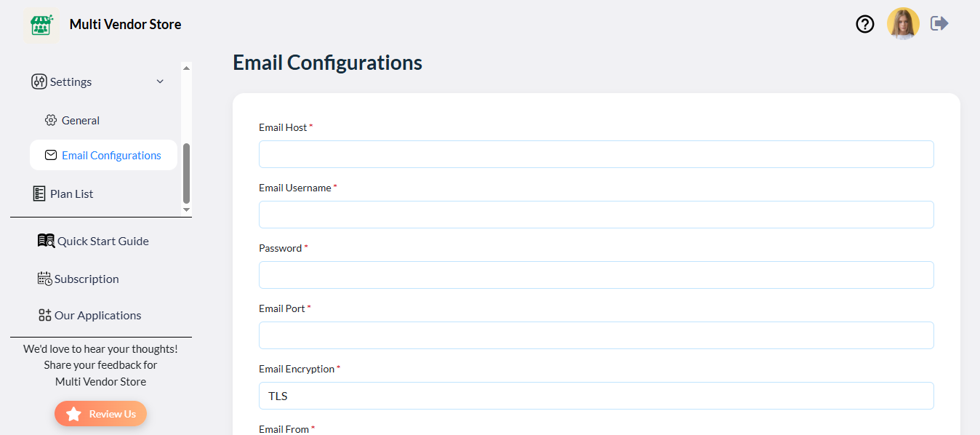Screen dimensions: 980x435
Task: Click the Multi Vendor Store logo icon
Action: pyautogui.click(x=41, y=25)
